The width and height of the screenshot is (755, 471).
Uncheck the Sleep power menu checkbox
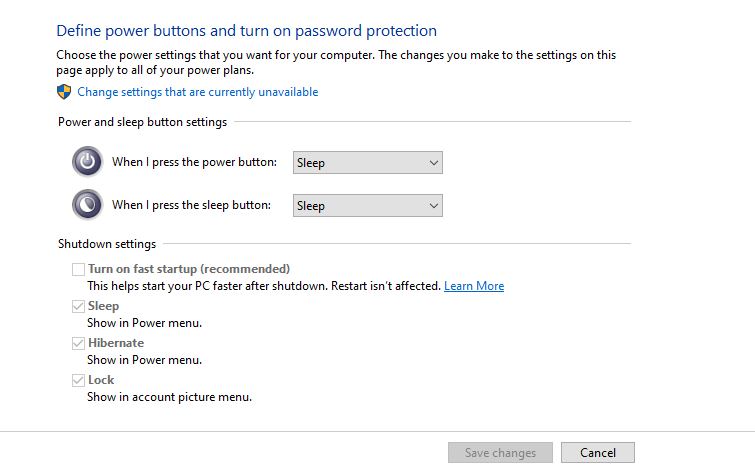point(78,306)
